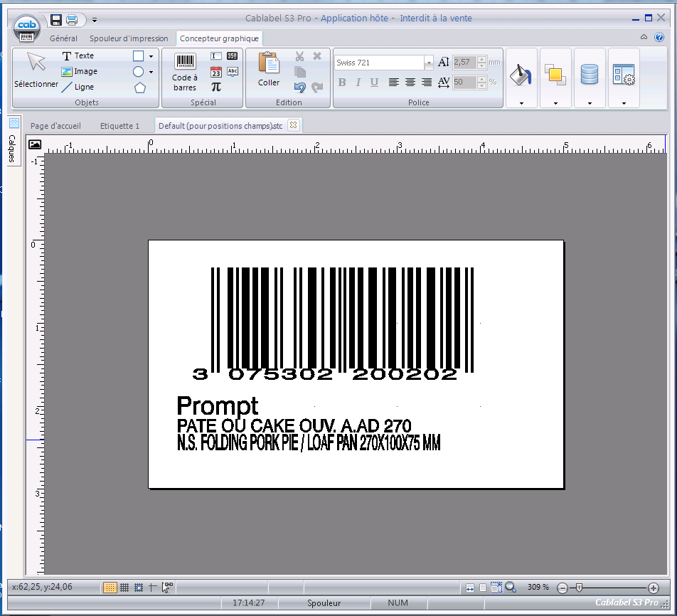Select the Sélectionner arrow tool
Image resolution: width=677 pixels, height=616 pixels.
pyautogui.click(x=36, y=69)
